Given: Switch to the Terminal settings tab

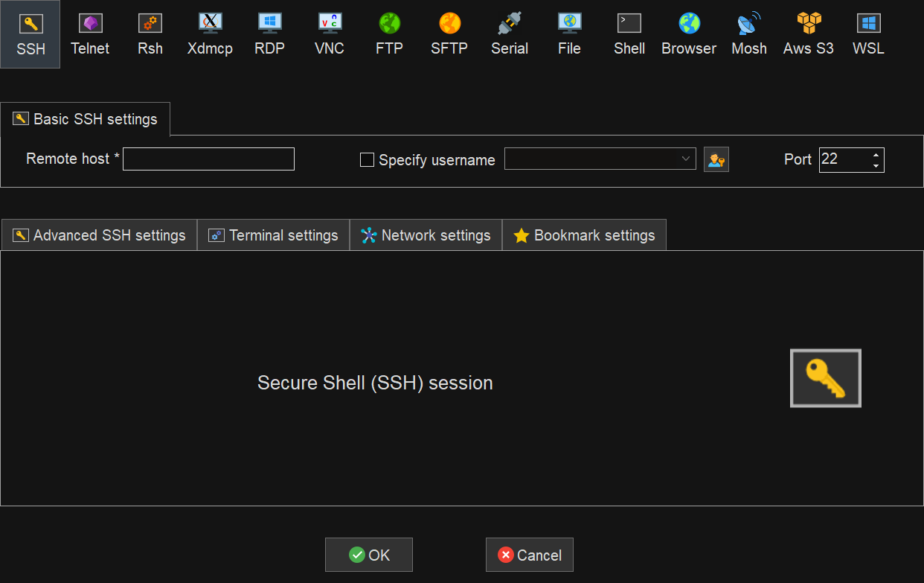Looking at the screenshot, I should click(274, 235).
